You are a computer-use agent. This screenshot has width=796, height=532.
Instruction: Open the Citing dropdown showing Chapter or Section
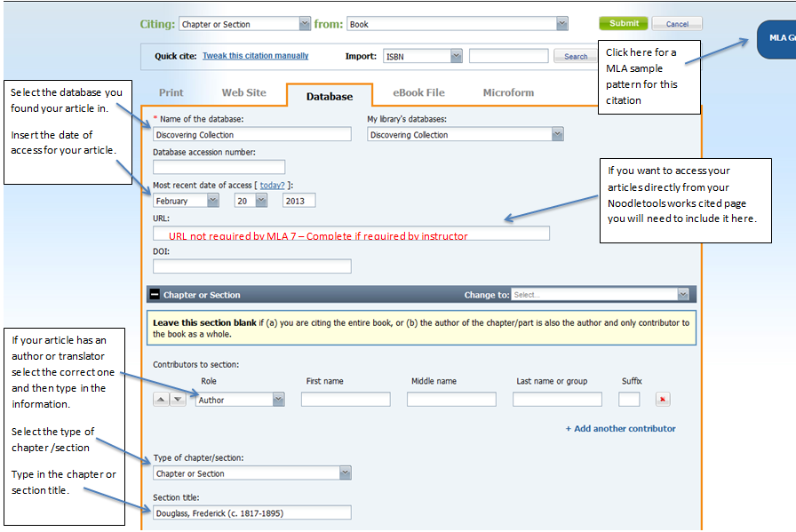pyautogui.click(x=305, y=24)
